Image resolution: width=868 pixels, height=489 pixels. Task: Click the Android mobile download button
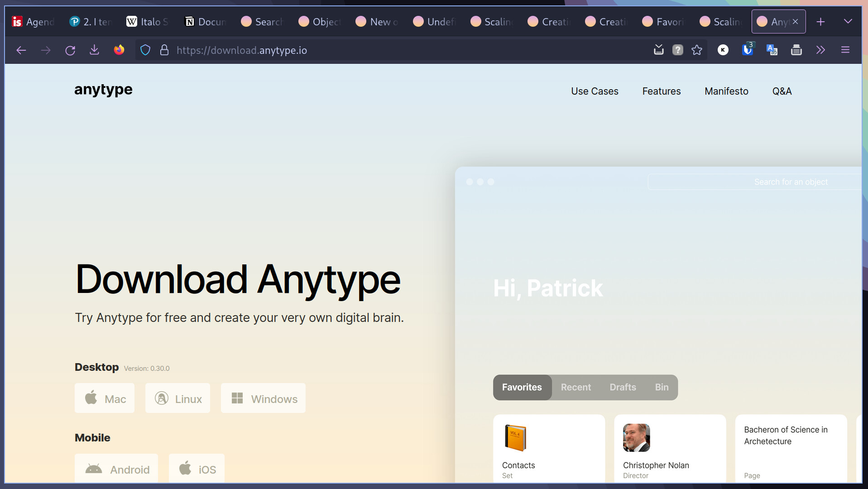[x=116, y=469]
